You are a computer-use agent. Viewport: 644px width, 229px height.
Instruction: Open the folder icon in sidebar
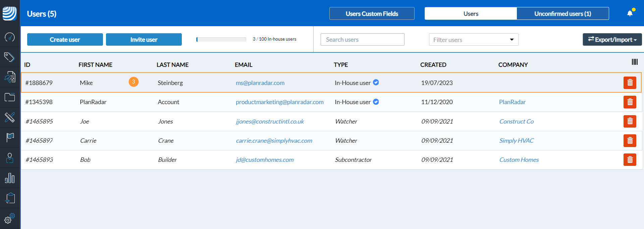[x=10, y=97]
